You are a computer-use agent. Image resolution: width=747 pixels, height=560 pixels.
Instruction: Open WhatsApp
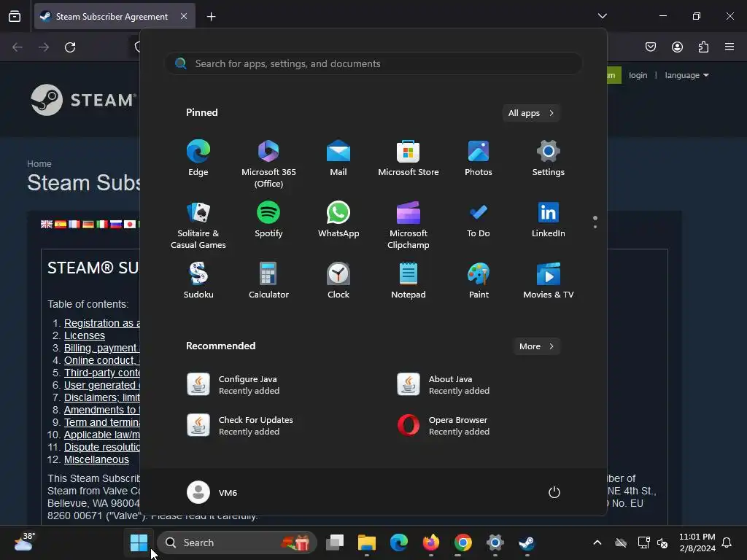tap(338, 219)
